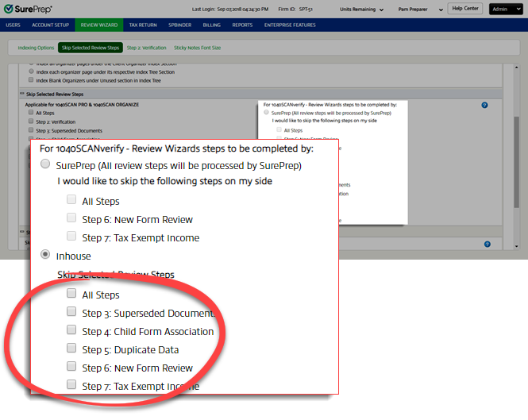
Task: Select Index each organizer page under respective section radio
Action: pyautogui.click(x=31, y=71)
